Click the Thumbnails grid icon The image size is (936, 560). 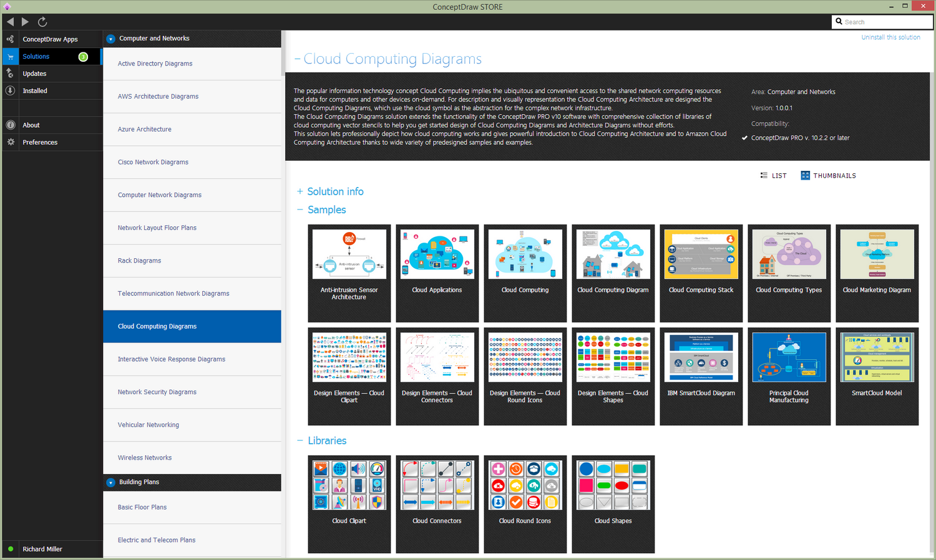click(x=805, y=175)
